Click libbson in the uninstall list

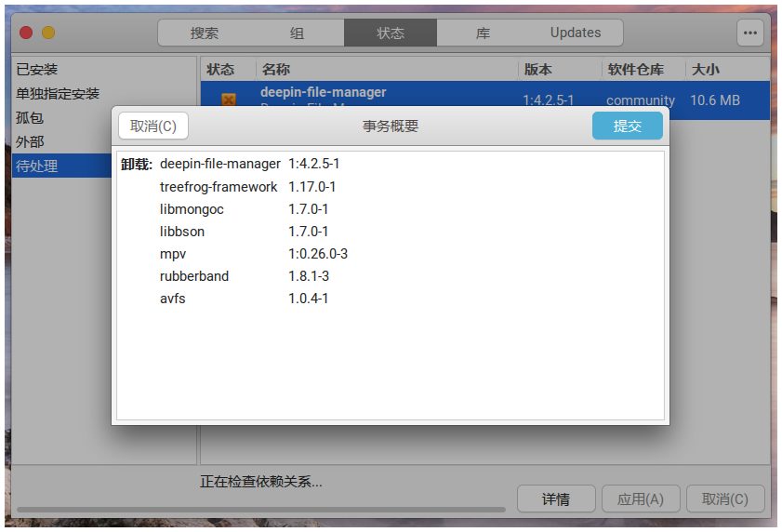click(x=182, y=232)
